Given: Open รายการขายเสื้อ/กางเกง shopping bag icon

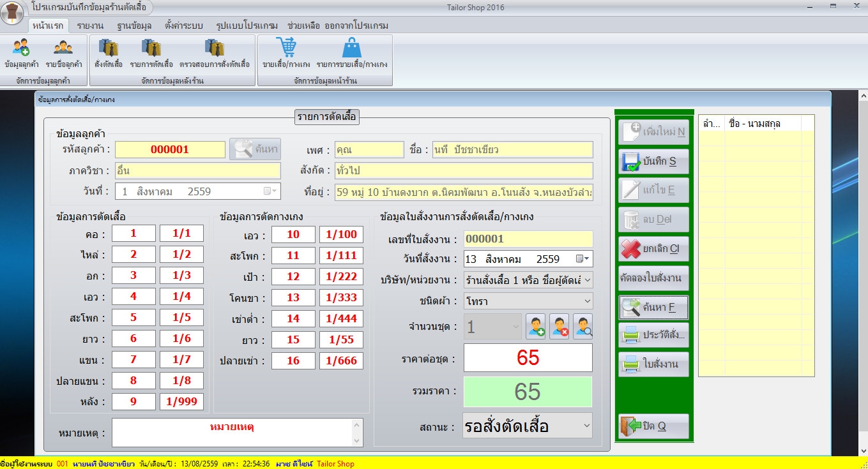Looking at the screenshot, I should [352, 54].
